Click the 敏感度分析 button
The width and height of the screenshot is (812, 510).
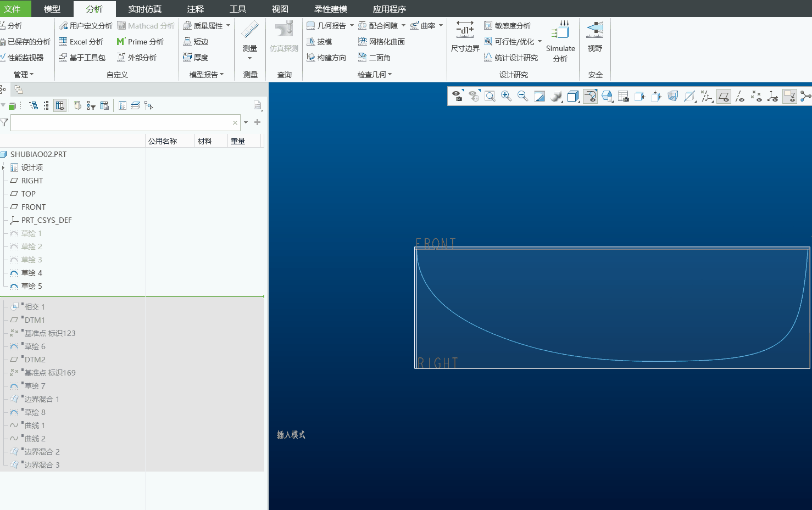tap(507, 26)
